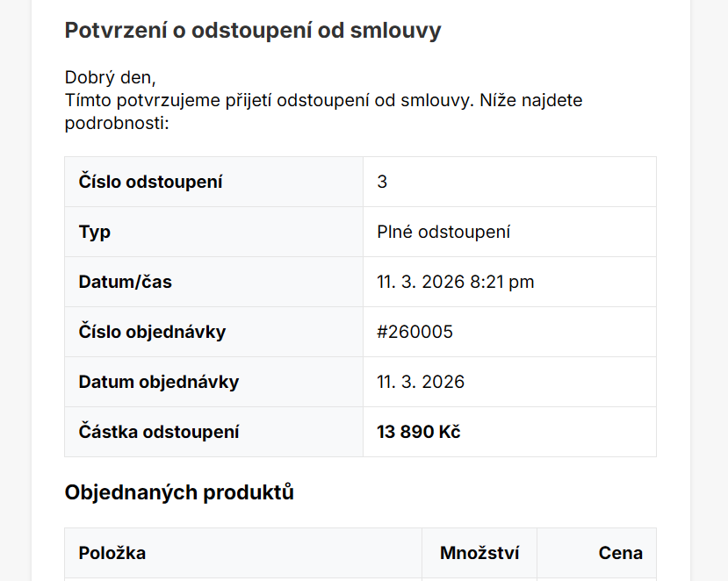This screenshot has height=581, width=728.
Task: Click the "Cena" column header
Action: pyautogui.click(x=620, y=554)
